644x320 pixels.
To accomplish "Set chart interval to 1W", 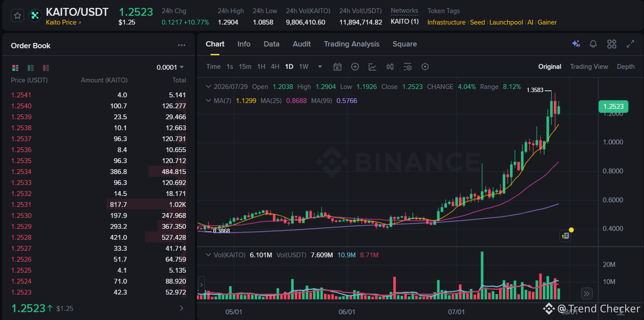I will tap(304, 67).
